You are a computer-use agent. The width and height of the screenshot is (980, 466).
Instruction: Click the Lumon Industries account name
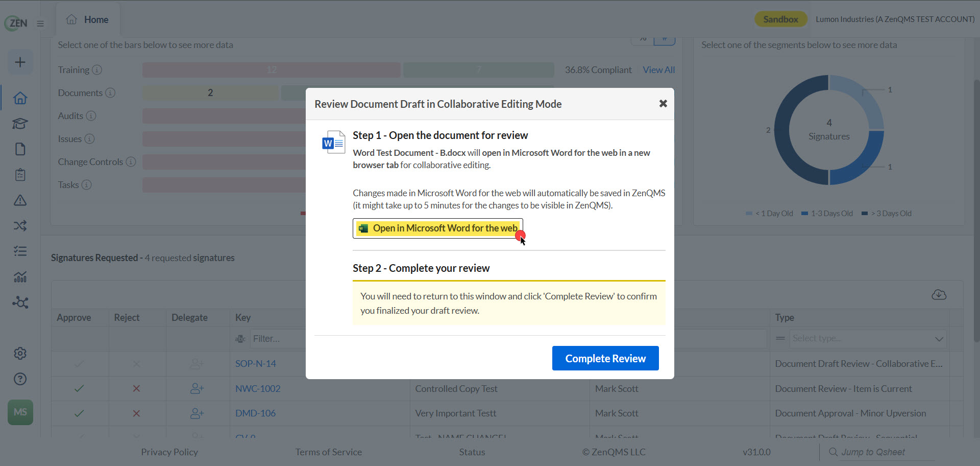coord(895,19)
